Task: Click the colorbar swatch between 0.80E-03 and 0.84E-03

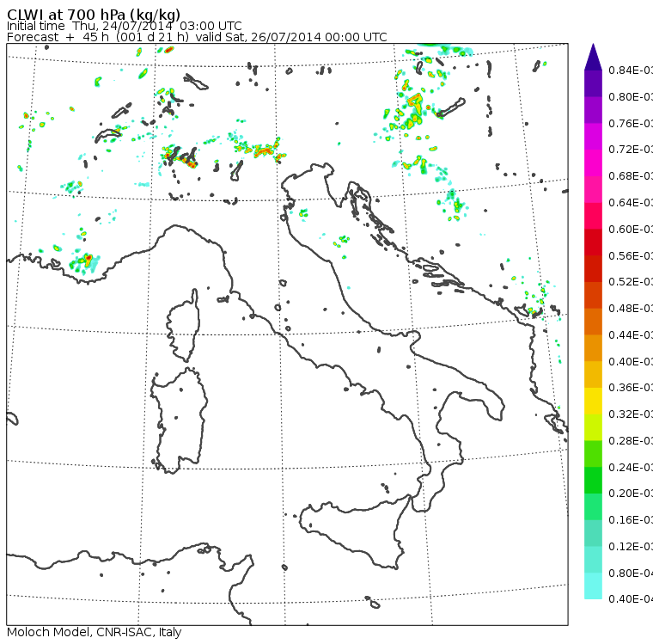Action: pyautogui.click(x=593, y=83)
